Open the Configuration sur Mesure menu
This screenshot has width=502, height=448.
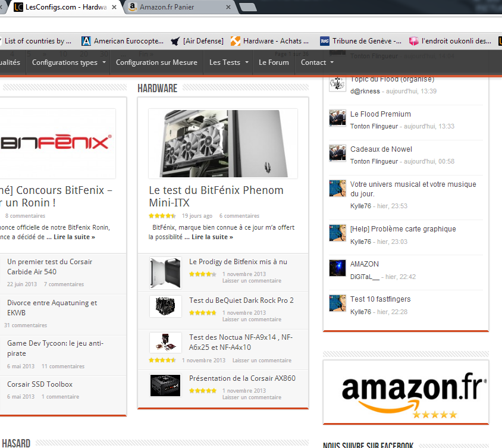point(156,62)
